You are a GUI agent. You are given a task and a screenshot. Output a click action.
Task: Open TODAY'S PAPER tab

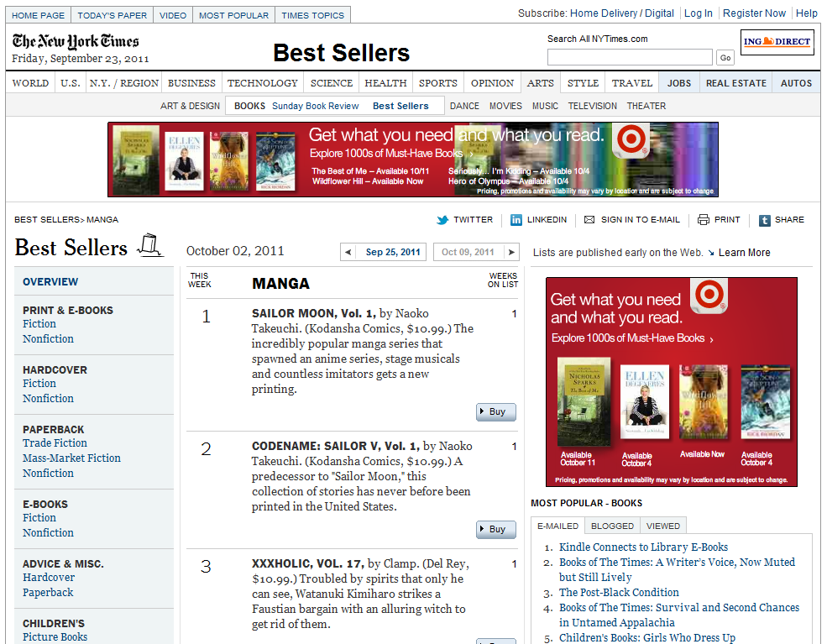(113, 15)
